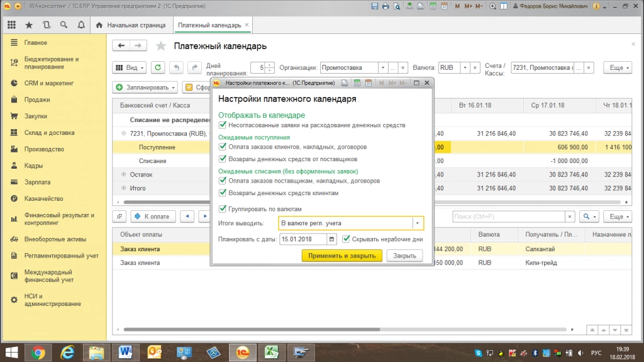Click the printer icon in title bar
Viewport: 644px width, 362px height.
386,6
